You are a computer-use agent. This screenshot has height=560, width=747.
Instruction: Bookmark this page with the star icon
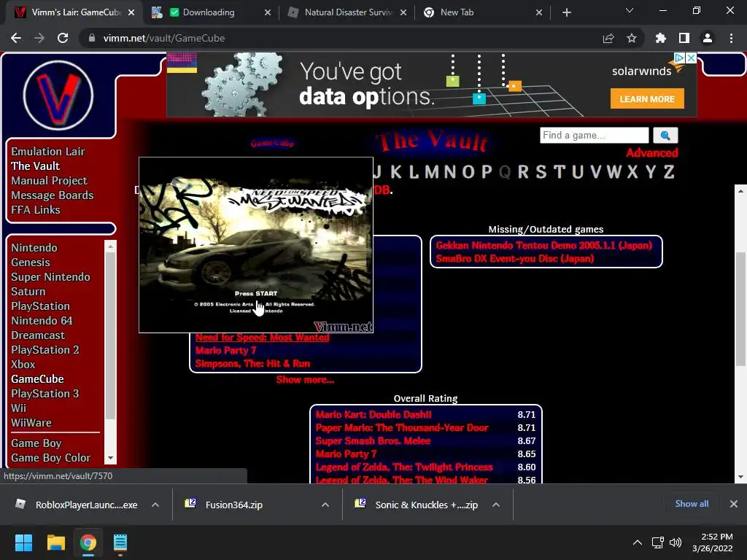(x=632, y=38)
